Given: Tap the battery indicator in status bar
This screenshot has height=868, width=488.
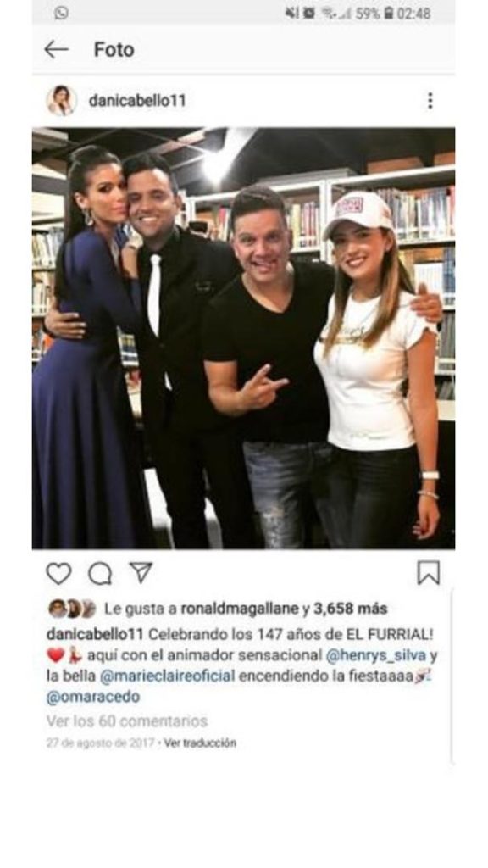Looking at the screenshot, I should [388, 14].
